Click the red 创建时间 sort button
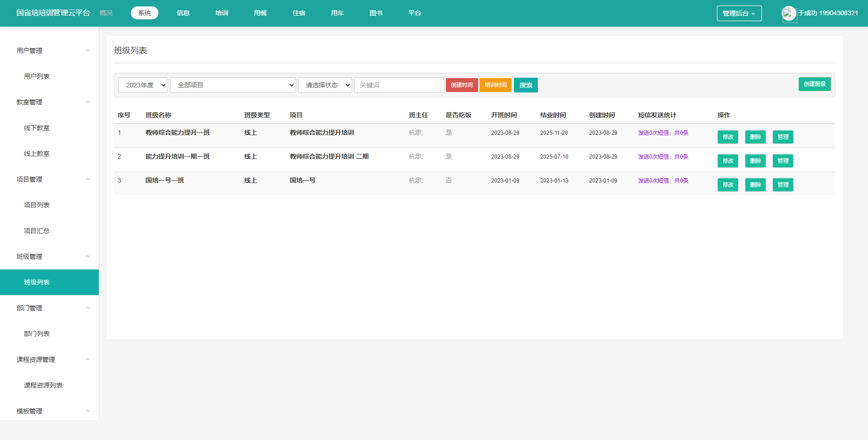This screenshot has height=440, width=868. (462, 85)
